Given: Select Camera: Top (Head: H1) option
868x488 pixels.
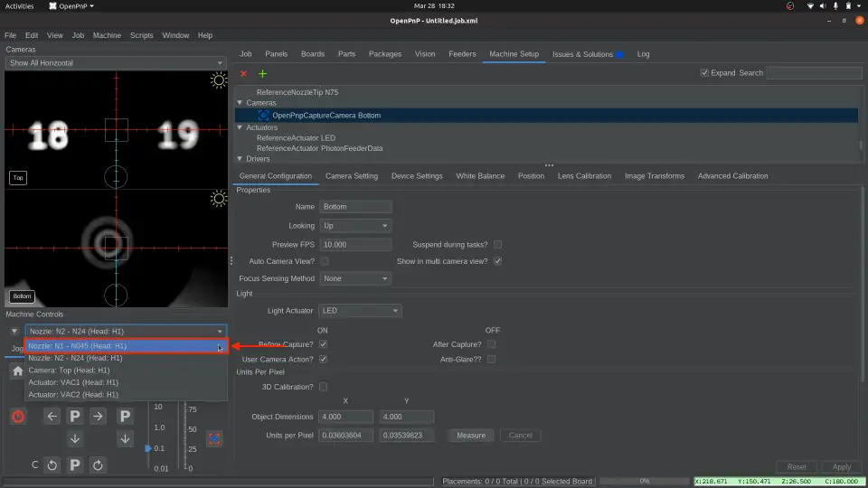Looking at the screenshot, I should pyautogui.click(x=69, y=371).
